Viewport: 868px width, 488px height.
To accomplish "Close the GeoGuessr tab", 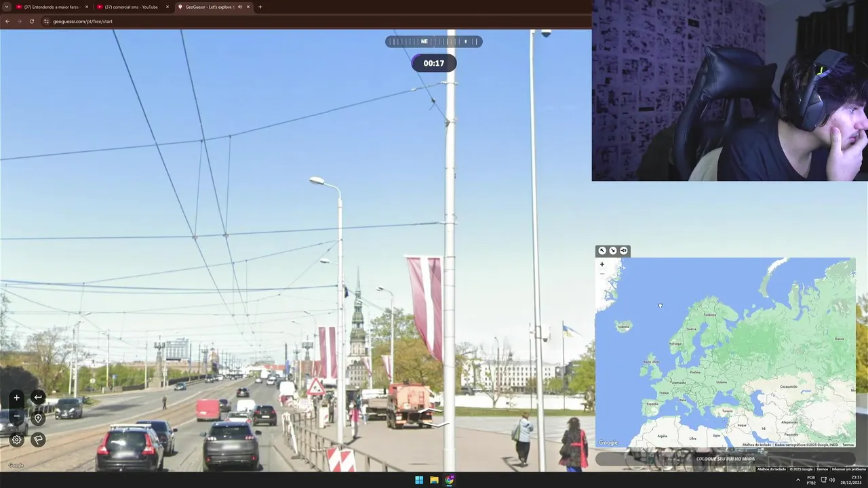I will [248, 7].
